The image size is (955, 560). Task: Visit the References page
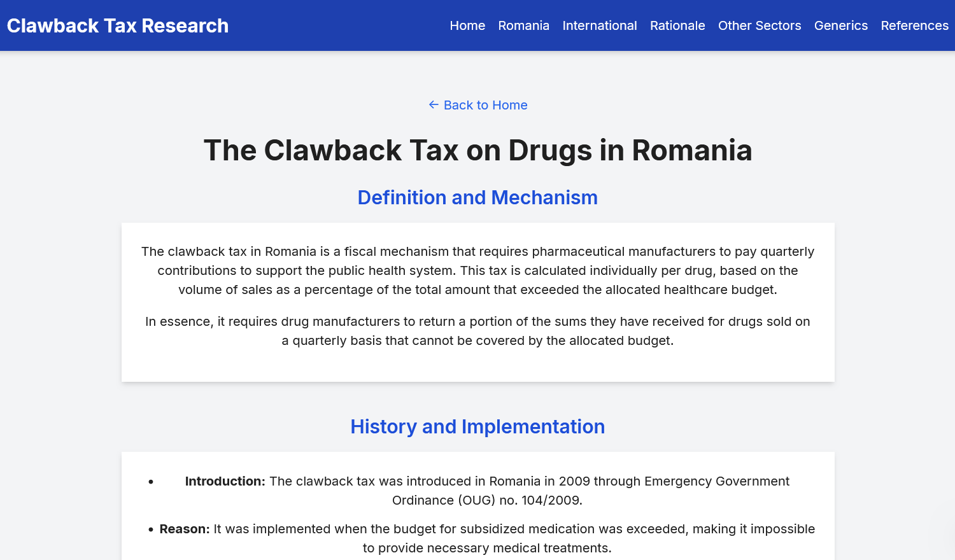click(x=914, y=25)
